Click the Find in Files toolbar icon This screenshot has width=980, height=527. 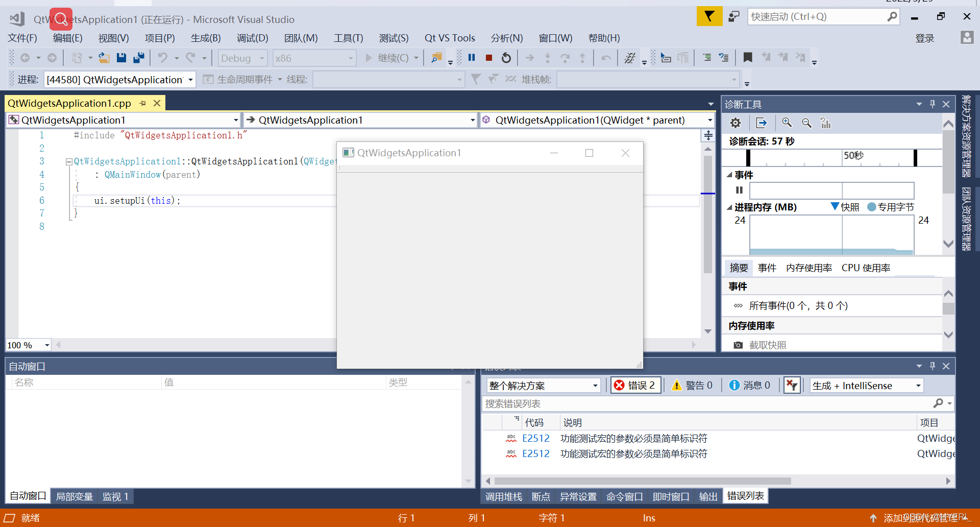436,58
